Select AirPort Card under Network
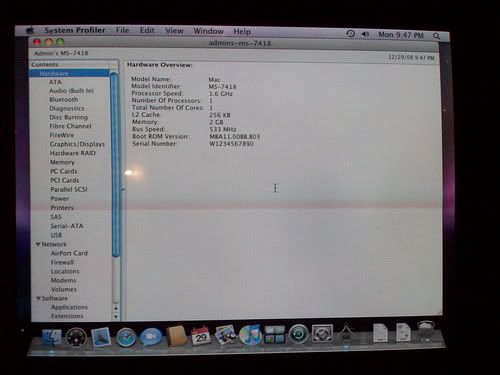 tap(69, 253)
